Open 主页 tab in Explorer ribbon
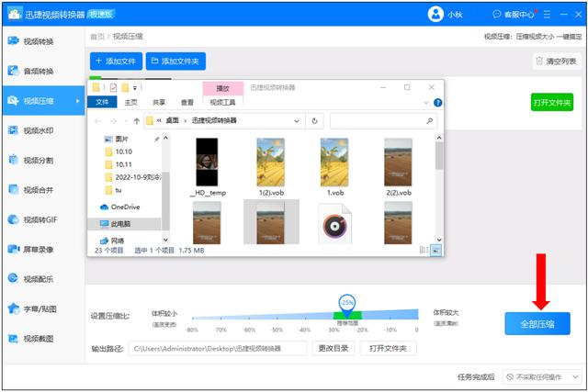The image size is (588, 392). point(130,102)
